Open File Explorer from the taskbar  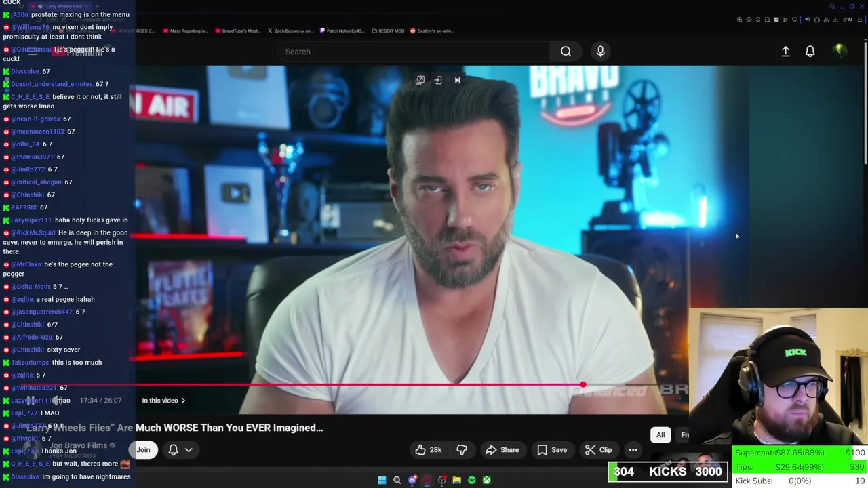tap(456, 480)
